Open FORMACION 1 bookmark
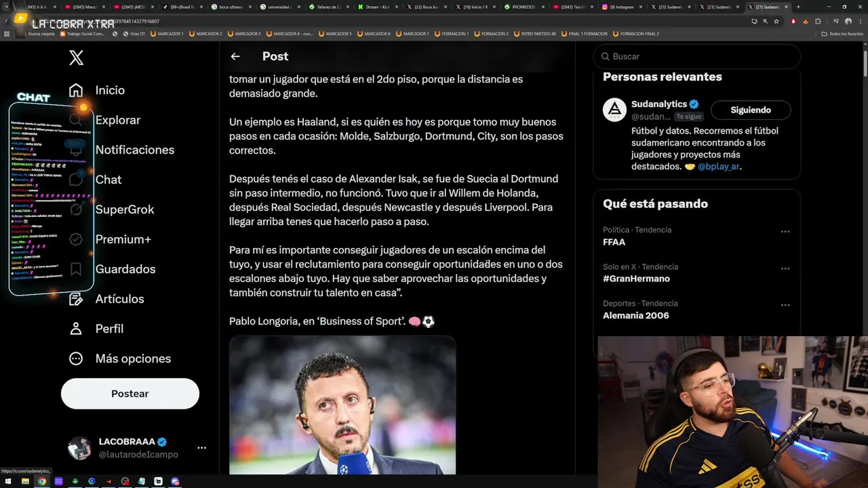This screenshot has height=488, width=868. 452,33
